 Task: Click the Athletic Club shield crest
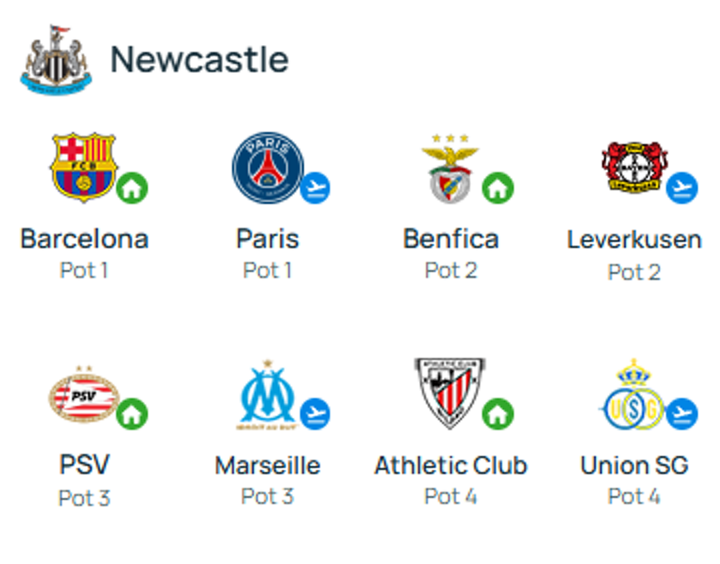pos(450,393)
